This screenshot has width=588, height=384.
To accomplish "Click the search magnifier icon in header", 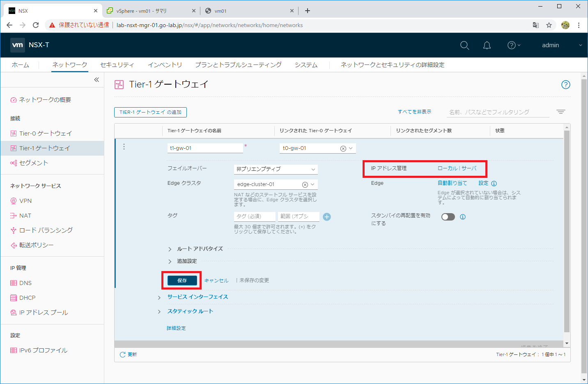I will pos(464,45).
